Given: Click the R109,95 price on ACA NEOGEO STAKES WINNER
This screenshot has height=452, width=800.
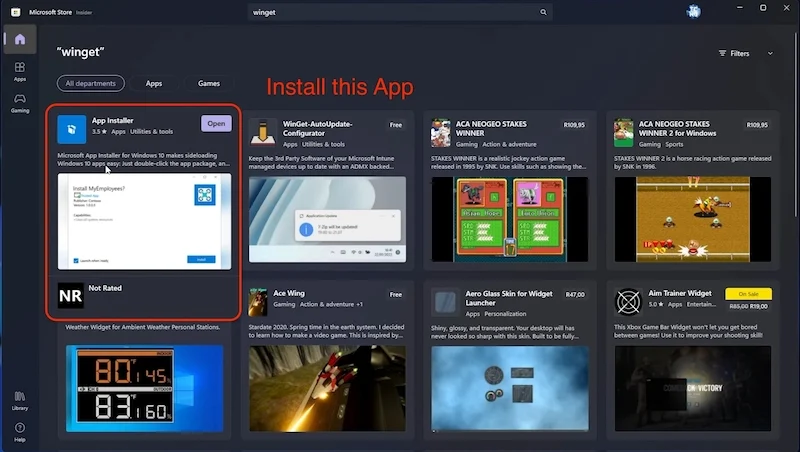Looking at the screenshot, I should click(574, 125).
